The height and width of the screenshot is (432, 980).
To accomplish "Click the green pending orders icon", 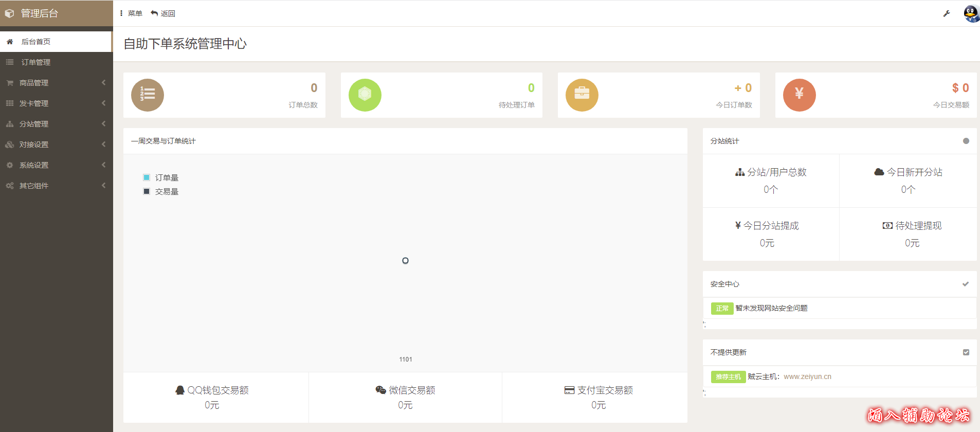I will [365, 95].
